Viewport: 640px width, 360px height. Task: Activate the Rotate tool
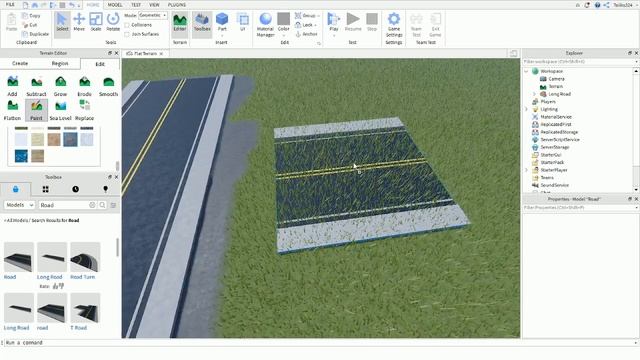113,22
